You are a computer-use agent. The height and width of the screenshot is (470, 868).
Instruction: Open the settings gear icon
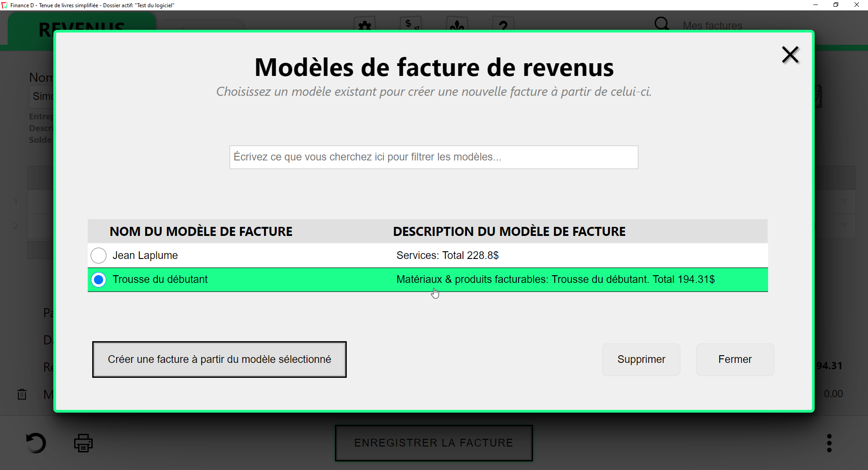(365, 26)
